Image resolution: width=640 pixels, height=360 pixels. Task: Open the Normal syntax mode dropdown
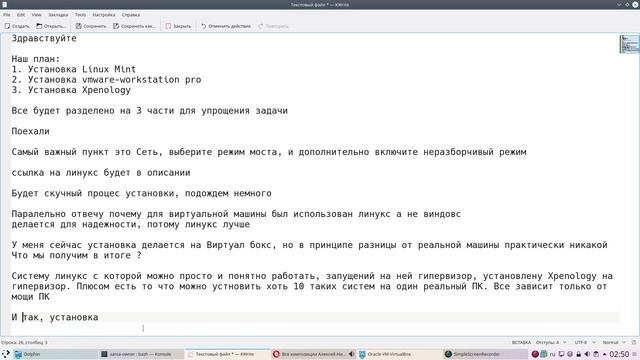tap(614, 342)
